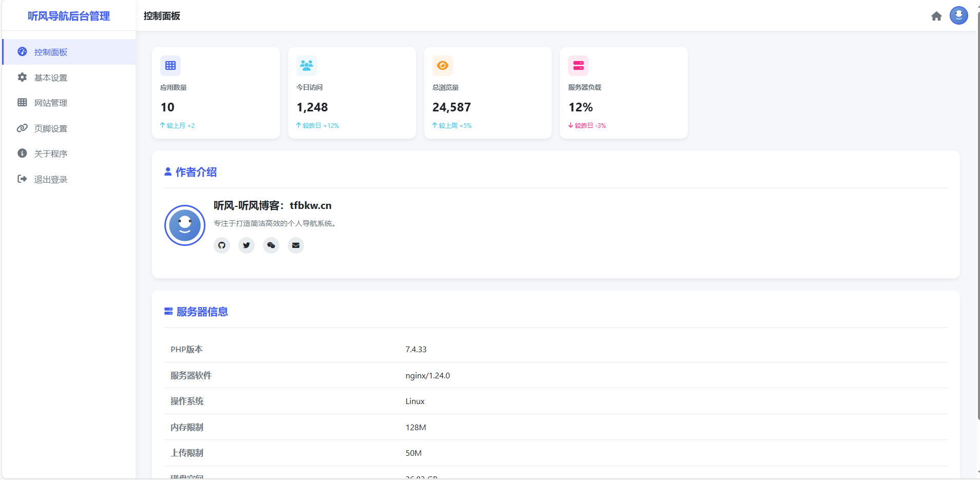Click the 退出登录 sign-out icon
The height and width of the screenshot is (480, 980).
coord(22,179)
